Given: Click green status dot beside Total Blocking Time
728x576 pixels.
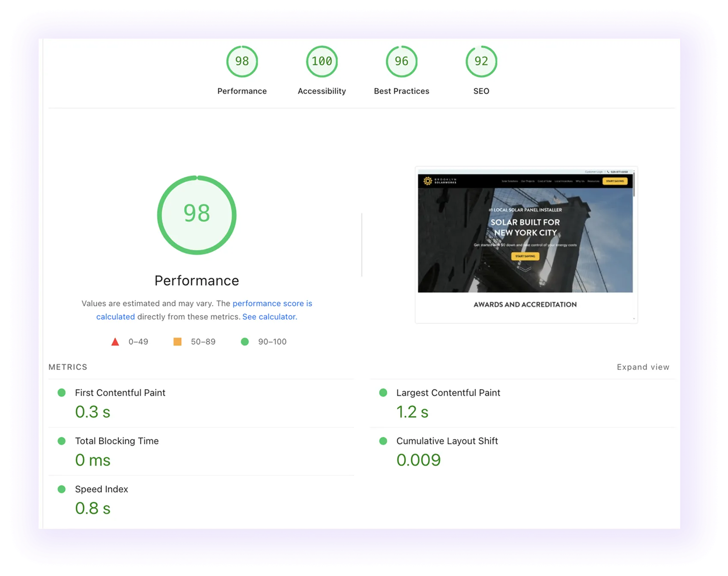Looking at the screenshot, I should 63,441.
